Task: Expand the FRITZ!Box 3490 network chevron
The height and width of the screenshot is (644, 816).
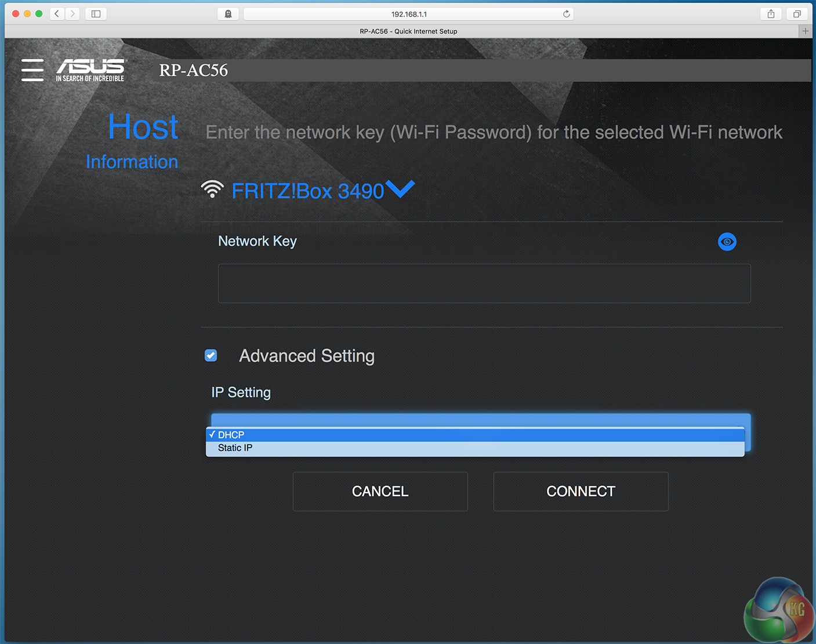Action: tap(400, 188)
